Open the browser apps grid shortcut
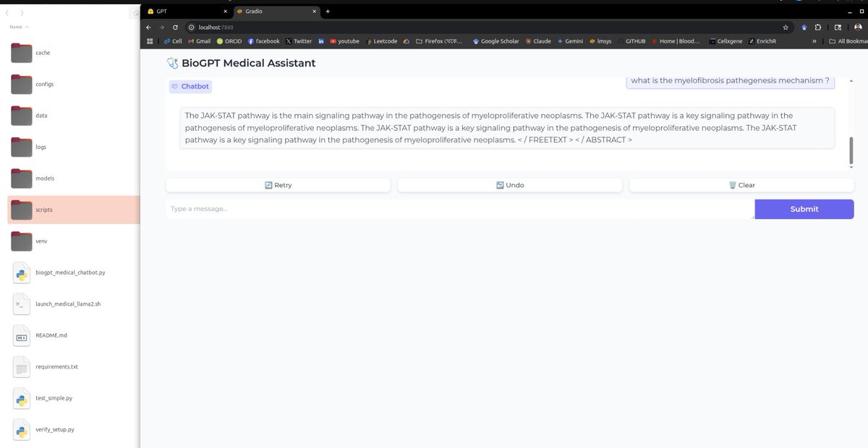868x448 pixels. click(150, 41)
